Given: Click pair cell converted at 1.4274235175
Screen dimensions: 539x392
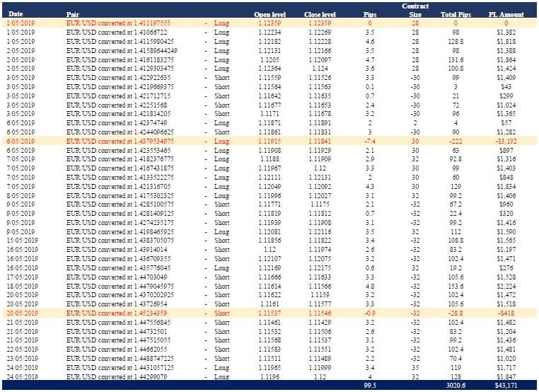Looking at the screenshot, I should tap(120, 223).
